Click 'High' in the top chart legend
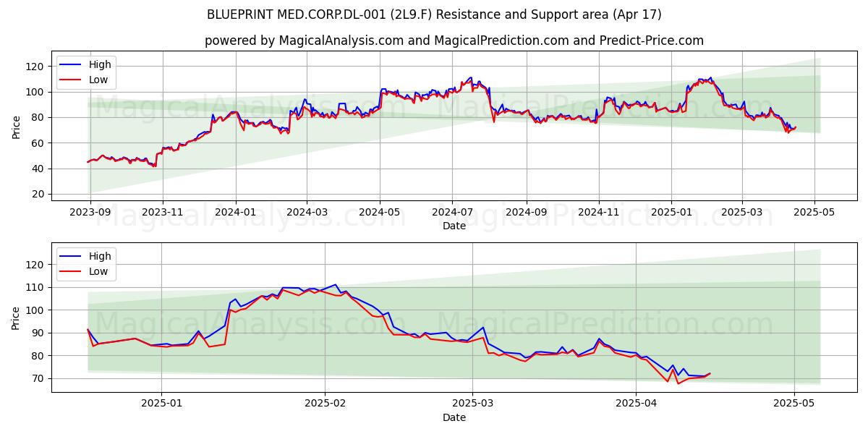Screen dimensions: 868x434 (x=100, y=64)
